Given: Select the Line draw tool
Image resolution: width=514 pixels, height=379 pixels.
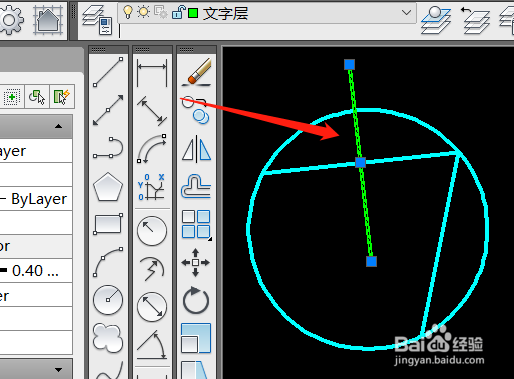Looking at the screenshot, I should [x=108, y=72].
